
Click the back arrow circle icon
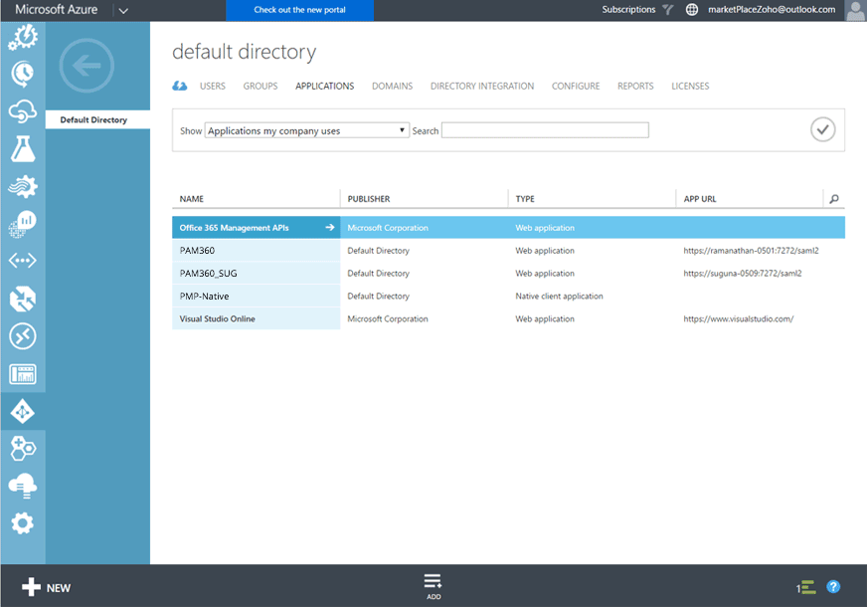tap(87, 67)
